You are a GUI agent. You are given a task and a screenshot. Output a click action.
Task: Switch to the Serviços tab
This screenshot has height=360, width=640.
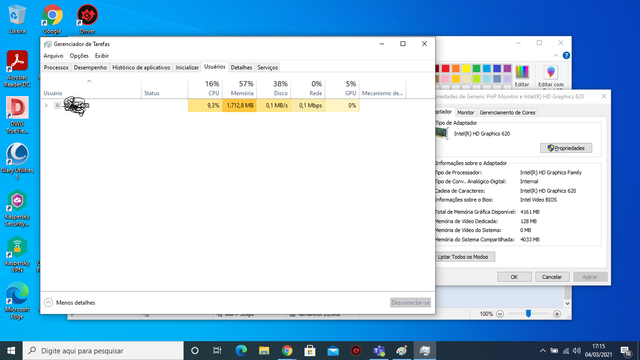pyautogui.click(x=267, y=67)
